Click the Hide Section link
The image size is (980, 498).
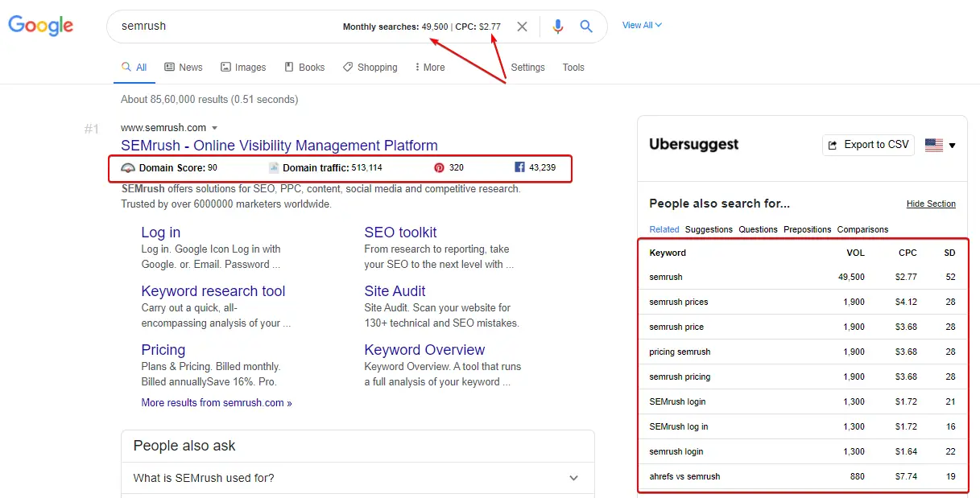(931, 204)
